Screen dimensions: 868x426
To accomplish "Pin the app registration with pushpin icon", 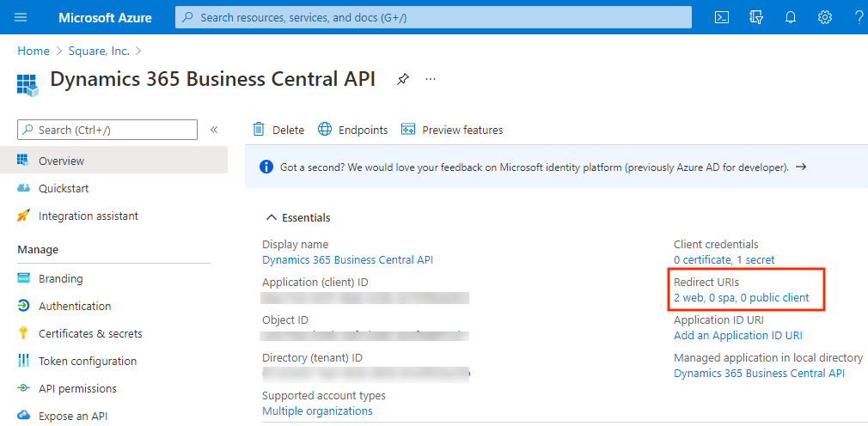I will [x=402, y=80].
